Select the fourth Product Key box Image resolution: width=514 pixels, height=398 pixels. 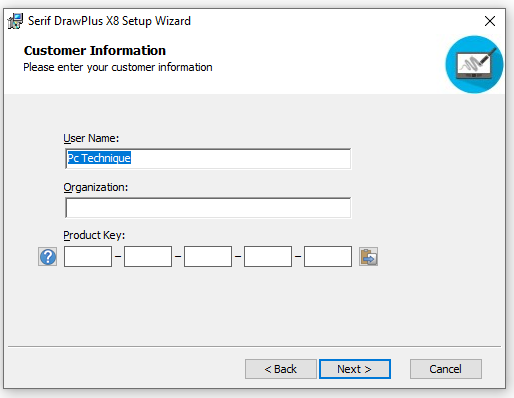click(268, 256)
